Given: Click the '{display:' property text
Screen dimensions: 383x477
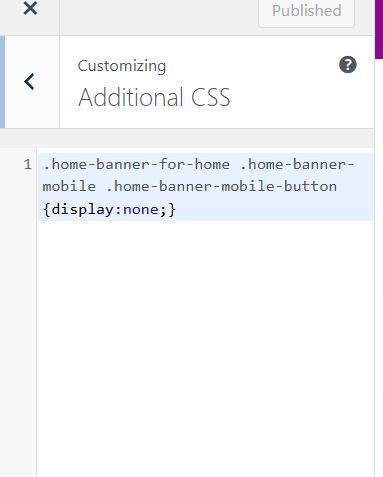Looking at the screenshot, I should (83, 210).
